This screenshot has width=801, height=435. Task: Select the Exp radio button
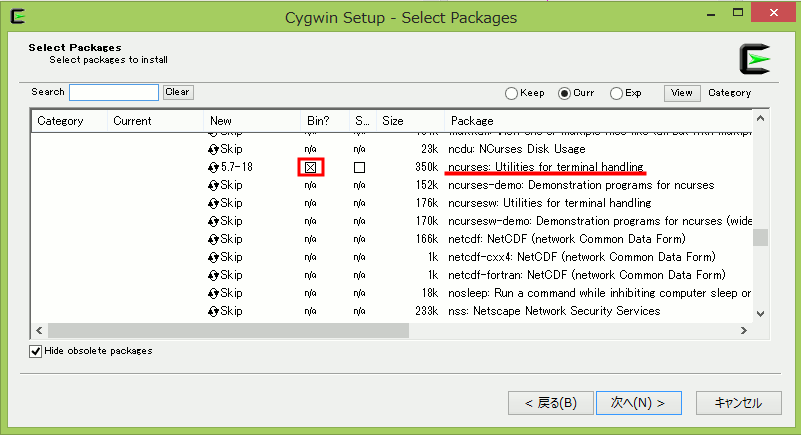click(617, 93)
